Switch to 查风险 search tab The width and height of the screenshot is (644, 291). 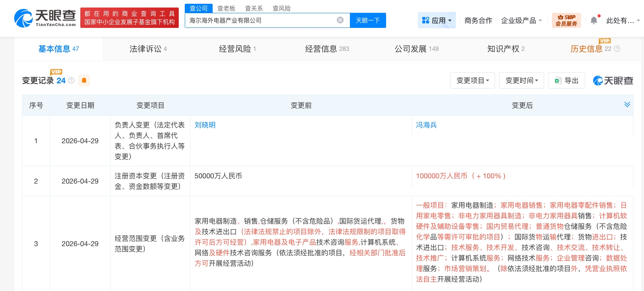[282, 8]
